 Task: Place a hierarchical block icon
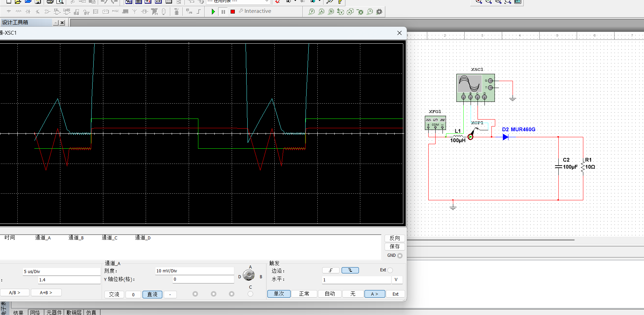(189, 11)
